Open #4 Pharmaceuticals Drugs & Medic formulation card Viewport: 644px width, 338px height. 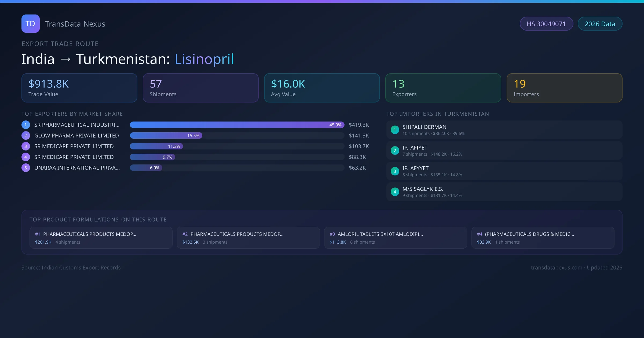point(543,238)
